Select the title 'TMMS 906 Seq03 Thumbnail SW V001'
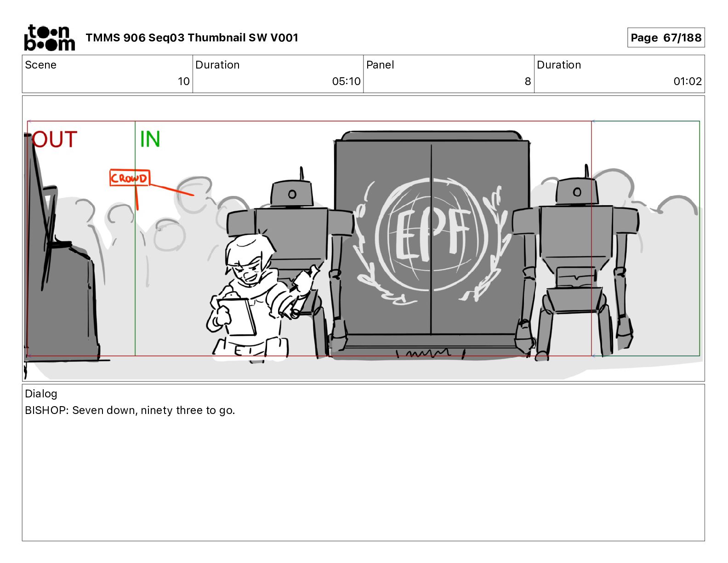728x563 pixels. pyautogui.click(x=192, y=38)
